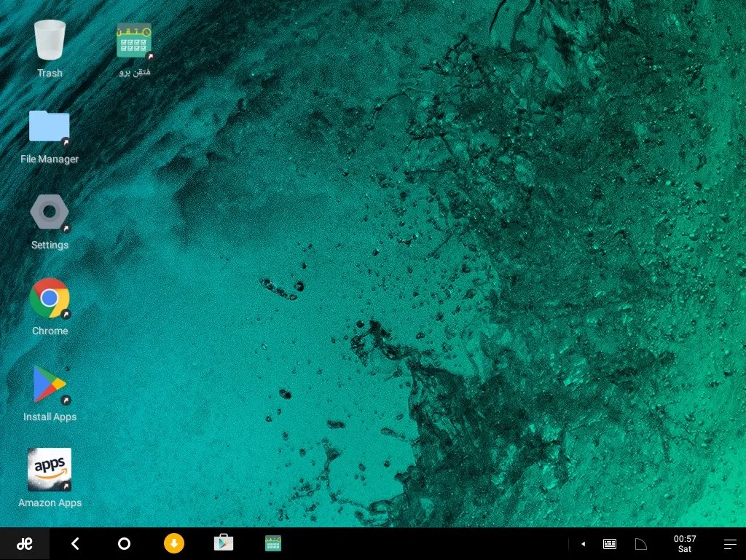Tap the taskbar back arrow
This screenshot has width=746, height=560.
[75, 544]
